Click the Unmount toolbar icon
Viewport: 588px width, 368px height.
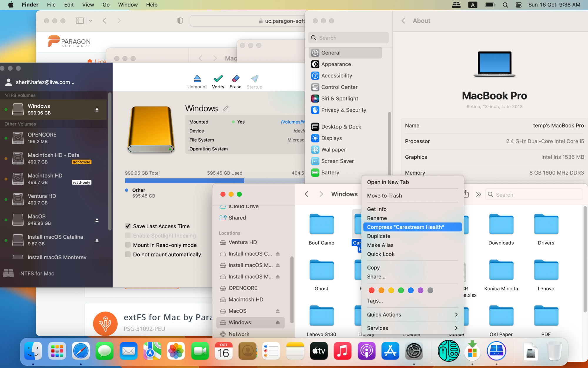tap(197, 79)
